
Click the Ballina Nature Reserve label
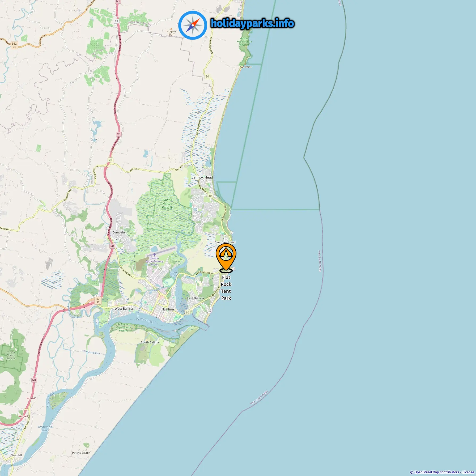(167, 204)
